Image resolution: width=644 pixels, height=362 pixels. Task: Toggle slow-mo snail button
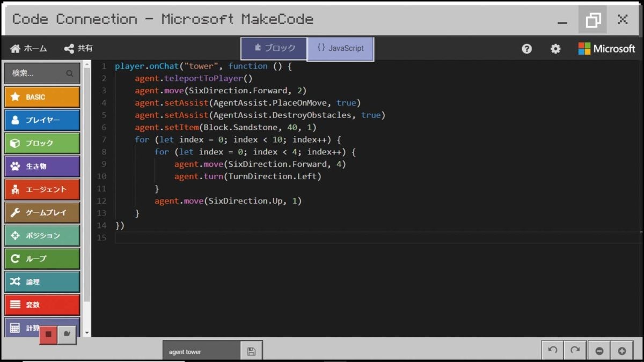(x=67, y=334)
